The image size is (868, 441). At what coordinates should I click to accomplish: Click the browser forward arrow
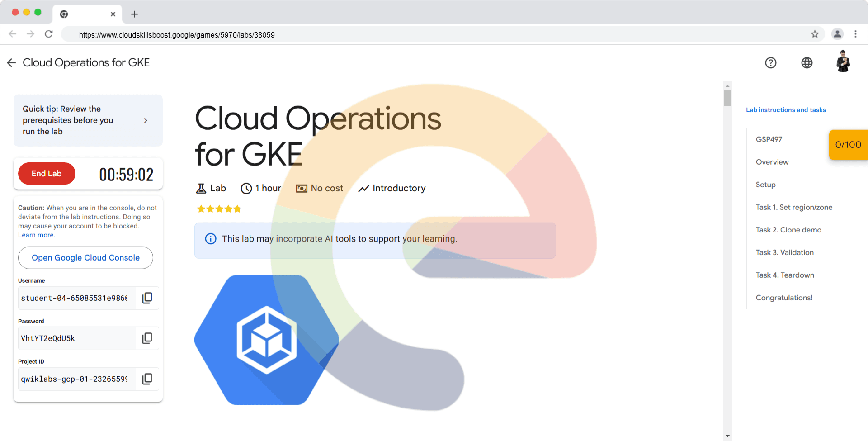[x=30, y=34]
